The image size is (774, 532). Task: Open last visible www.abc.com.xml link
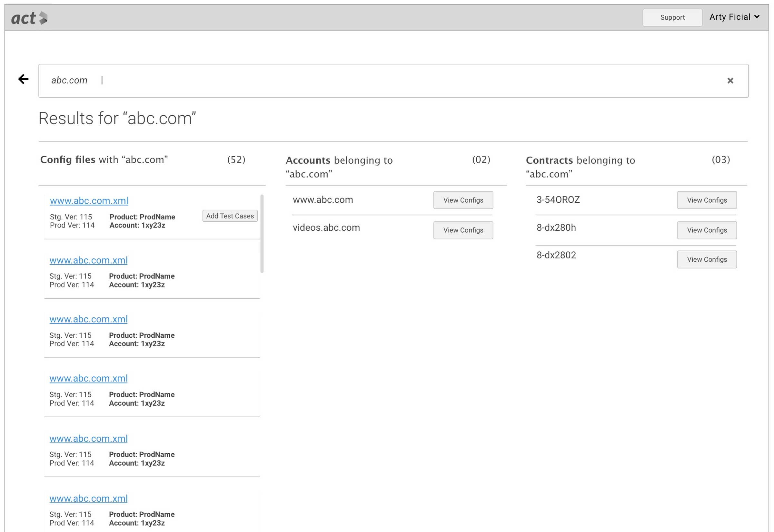point(89,498)
